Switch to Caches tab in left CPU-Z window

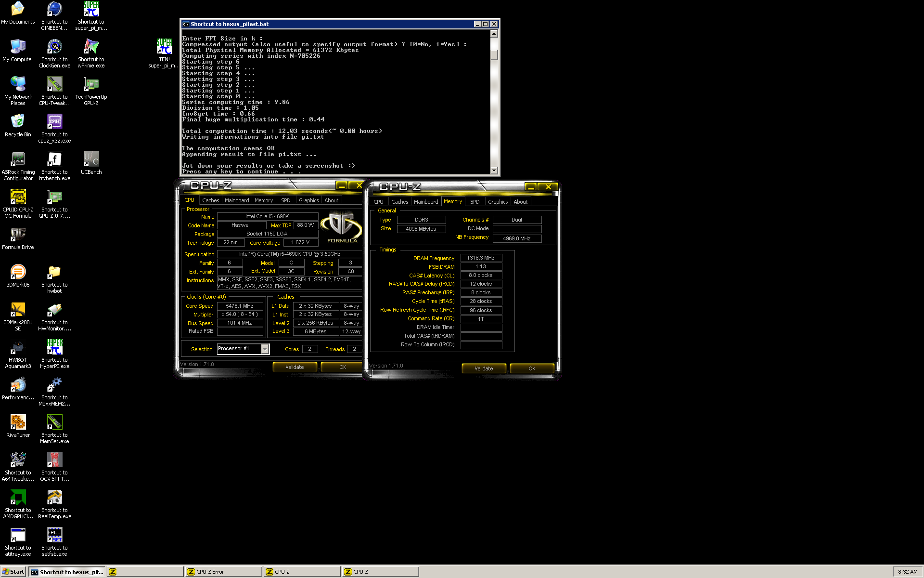210,200
